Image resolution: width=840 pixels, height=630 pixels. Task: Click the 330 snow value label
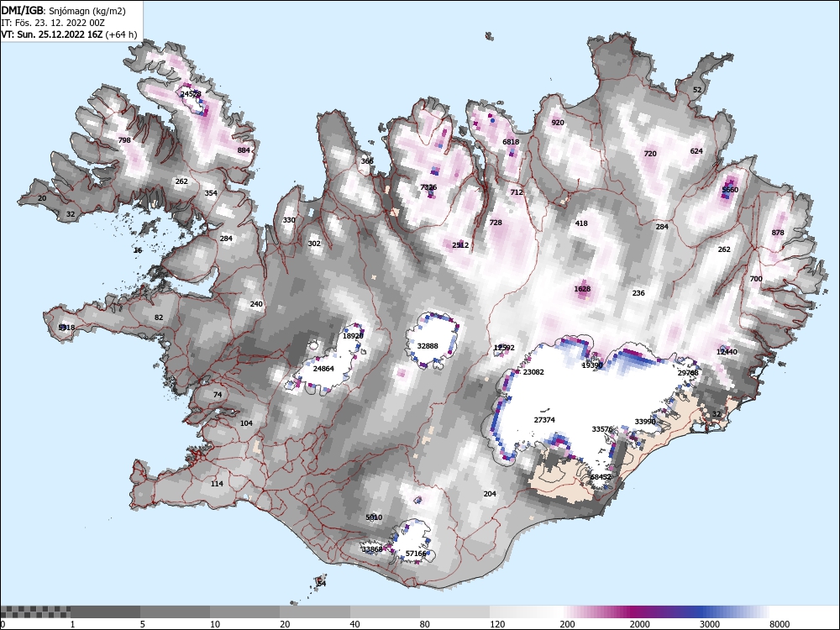tap(289, 220)
